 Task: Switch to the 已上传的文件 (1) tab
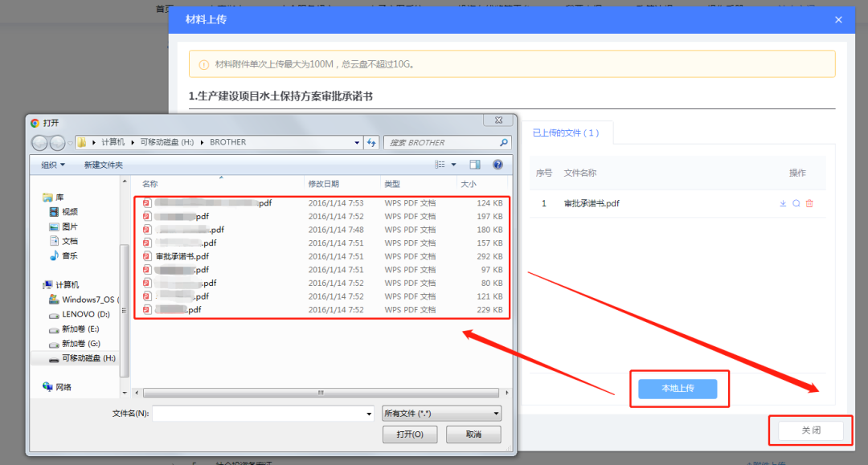565,133
